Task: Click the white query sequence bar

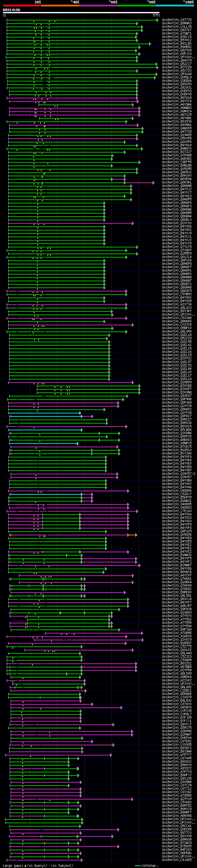Action: click(x=81, y=13)
